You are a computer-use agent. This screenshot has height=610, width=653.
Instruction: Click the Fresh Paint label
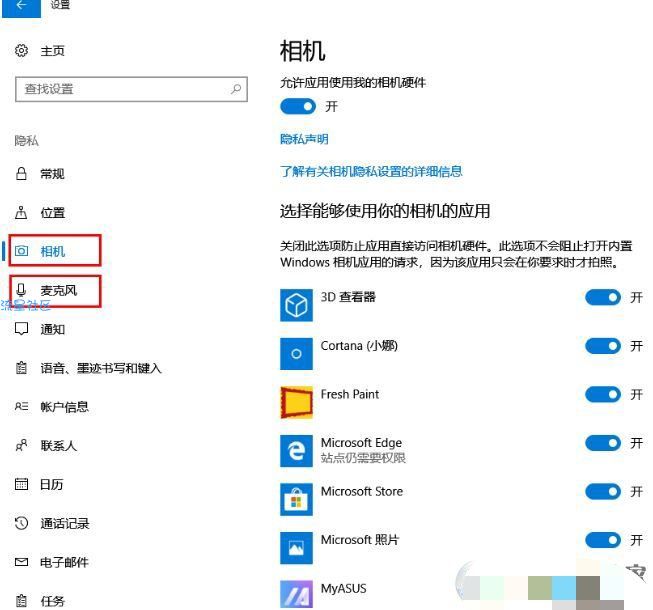pyautogui.click(x=350, y=394)
